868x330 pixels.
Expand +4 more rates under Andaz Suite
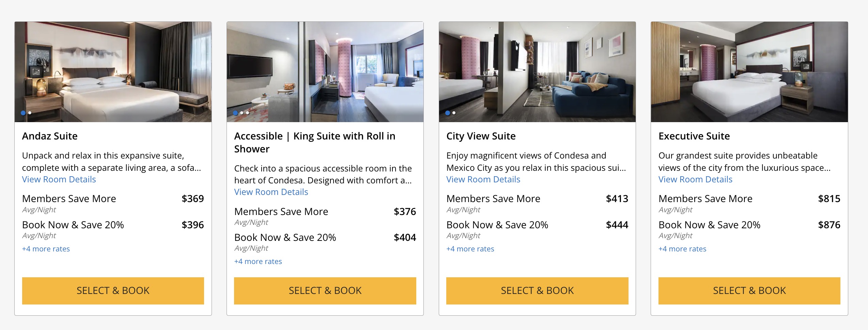(x=46, y=249)
